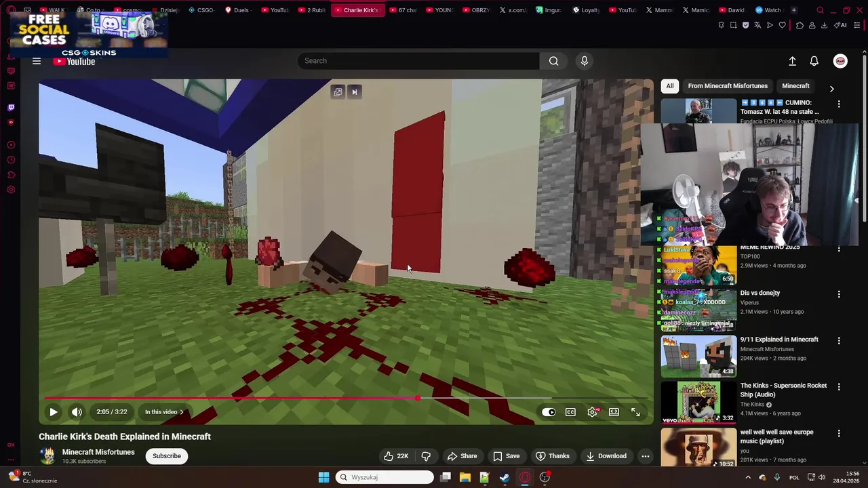Bookmark the page with the heart icon

(x=782, y=25)
